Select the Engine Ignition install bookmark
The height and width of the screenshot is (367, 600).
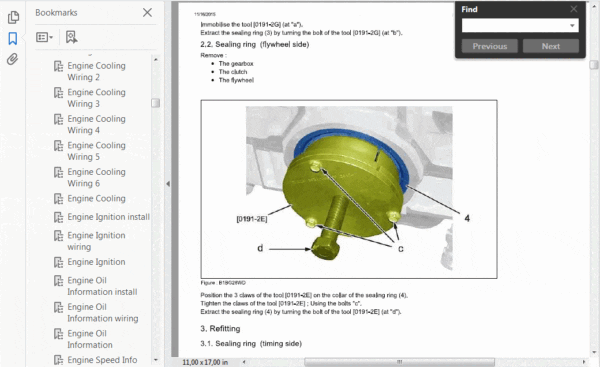[x=108, y=217]
